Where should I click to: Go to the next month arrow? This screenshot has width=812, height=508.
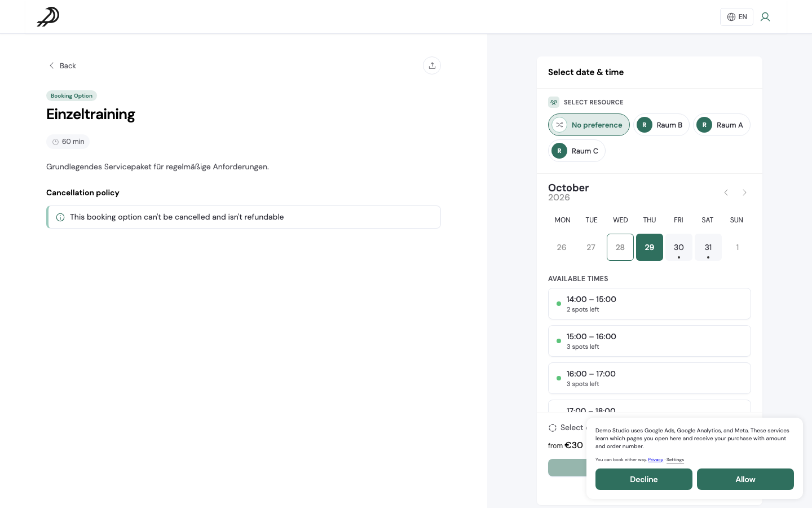(x=744, y=192)
